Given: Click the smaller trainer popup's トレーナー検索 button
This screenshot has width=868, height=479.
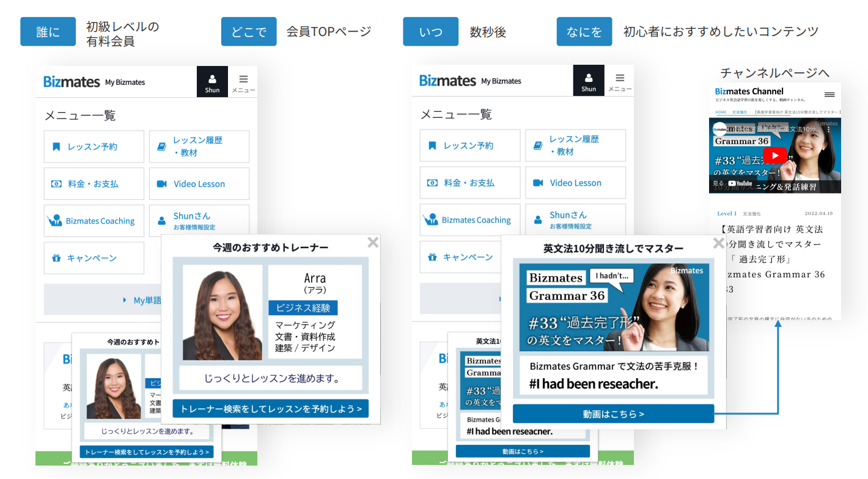Looking at the screenshot, I should pos(146,452).
